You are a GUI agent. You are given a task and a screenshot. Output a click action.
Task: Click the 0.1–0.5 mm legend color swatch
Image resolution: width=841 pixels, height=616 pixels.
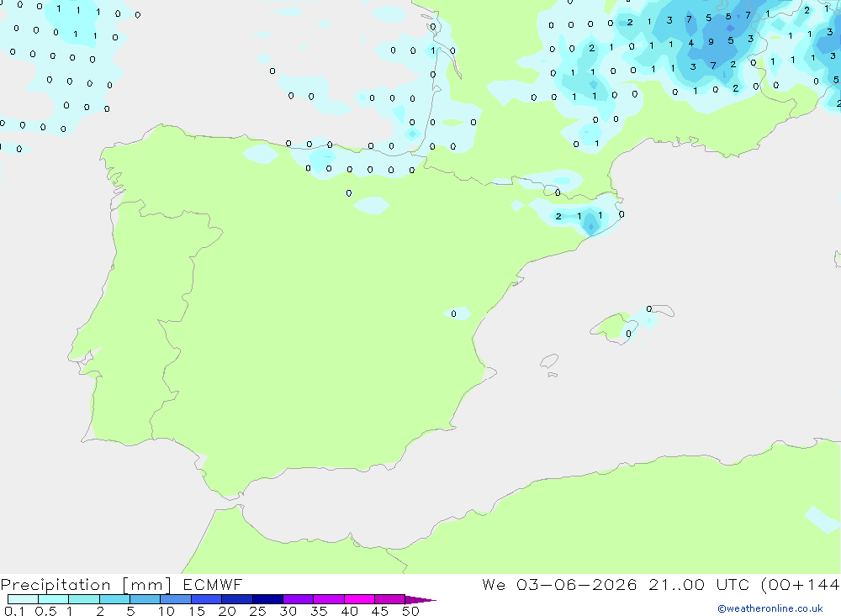pos(23,599)
